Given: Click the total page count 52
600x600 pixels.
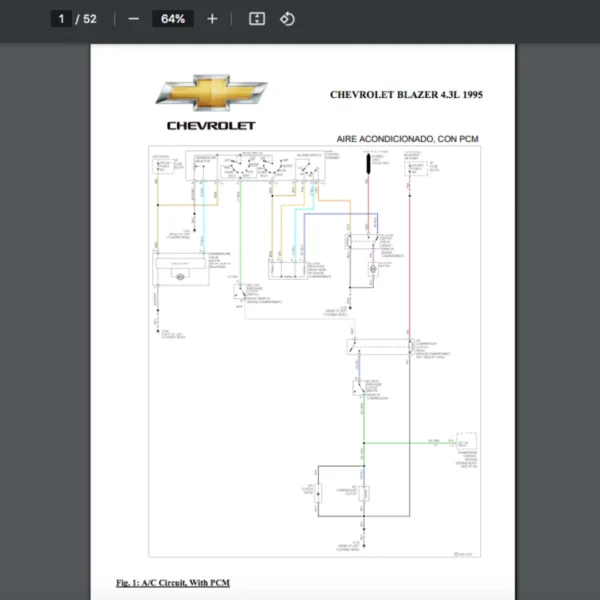Looking at the screenshot, I should [x=90, y=19].
